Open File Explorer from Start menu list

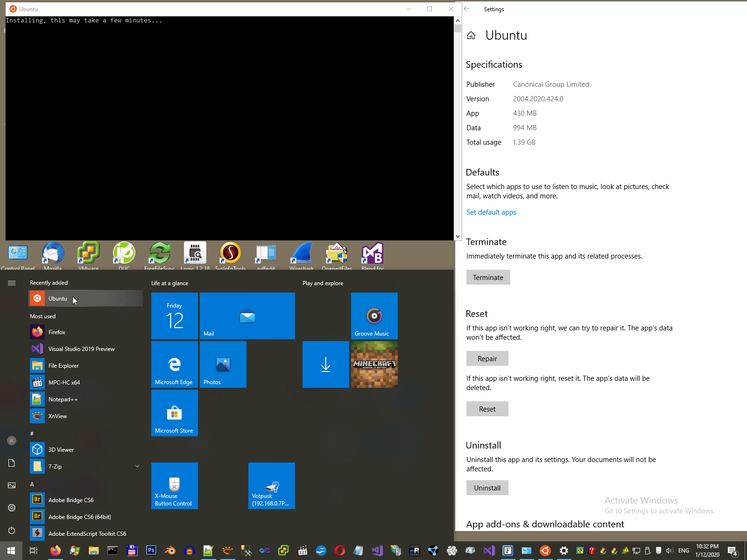[x=85, y=366]
